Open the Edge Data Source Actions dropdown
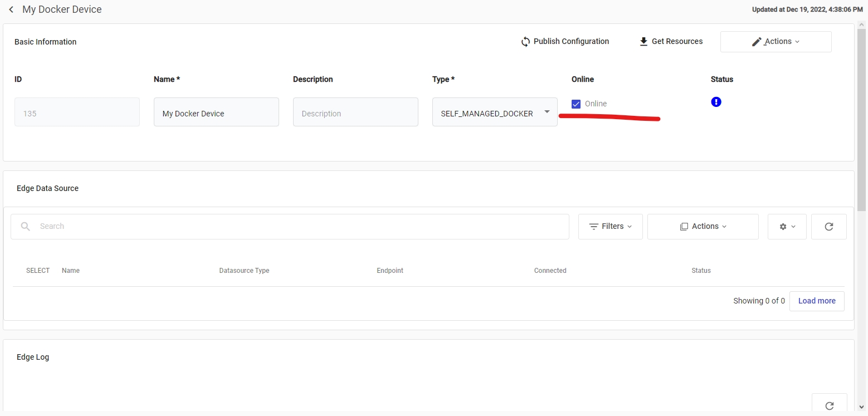This screenshot has height=416, width=868. tap(703, 227)
